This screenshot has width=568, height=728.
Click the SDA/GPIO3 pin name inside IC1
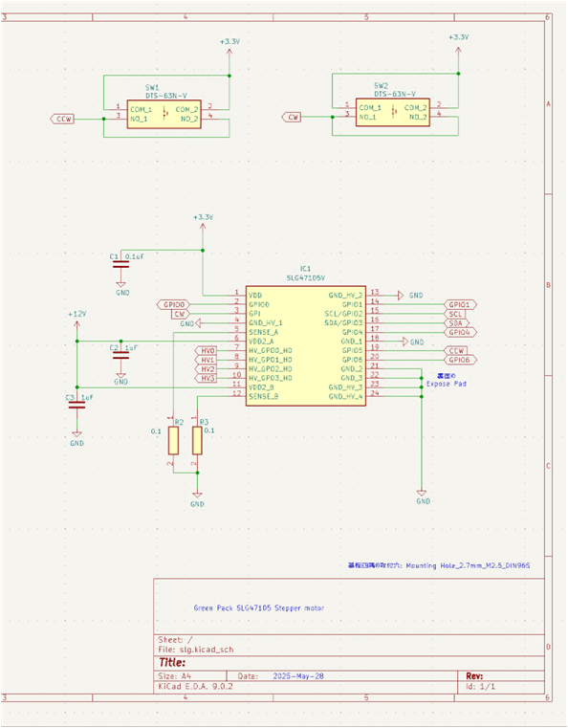click(x=343, y=323)
